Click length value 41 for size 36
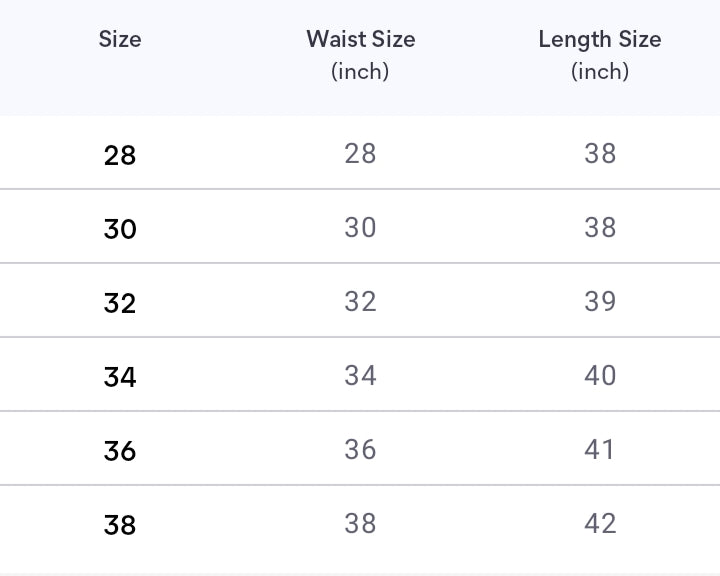Screen dimensions: 720x576 pos(600,449)
